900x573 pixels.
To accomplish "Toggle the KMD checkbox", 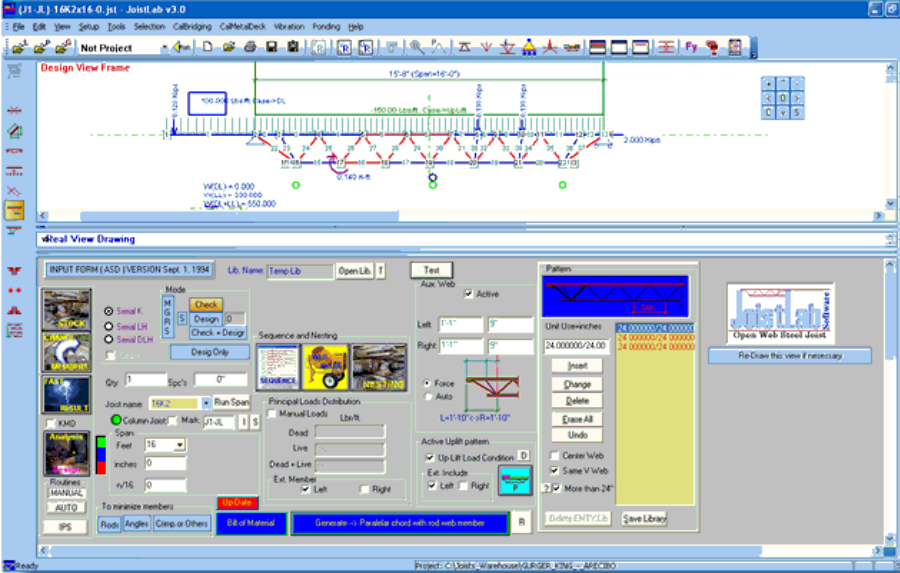I will (x=51, y=423).
